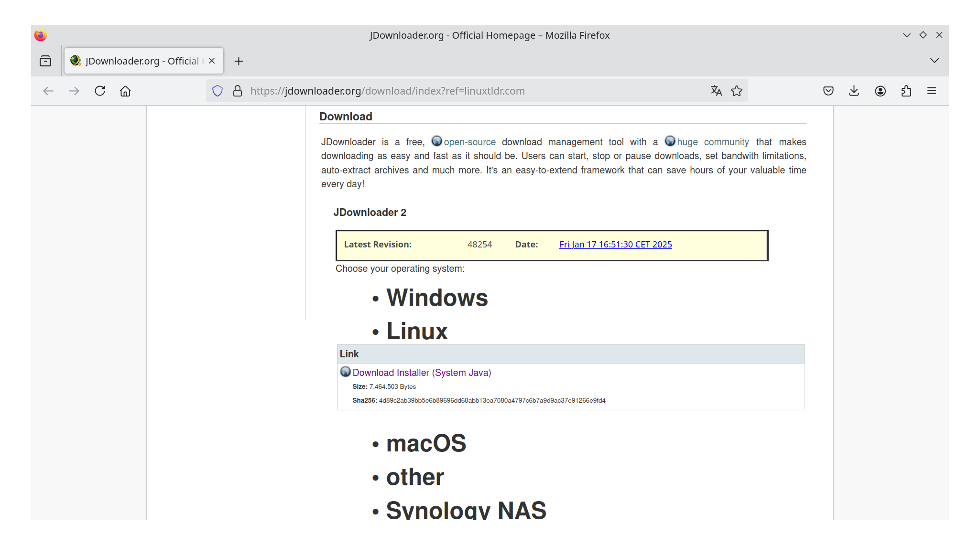This screenshot has height=557, width=980.
Task: Go forward to the next page
Action: coord(74,91)
